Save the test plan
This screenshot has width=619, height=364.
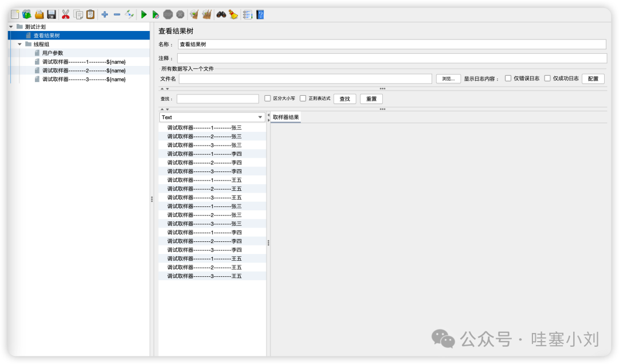click(52, 14)
